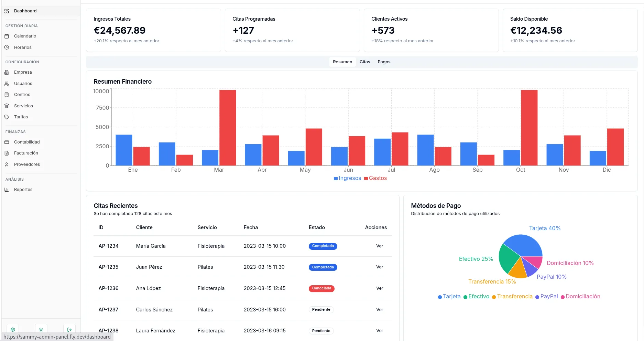Click the logout arrow icon
The height and width of the screenshot is (341, 644).
69,329
